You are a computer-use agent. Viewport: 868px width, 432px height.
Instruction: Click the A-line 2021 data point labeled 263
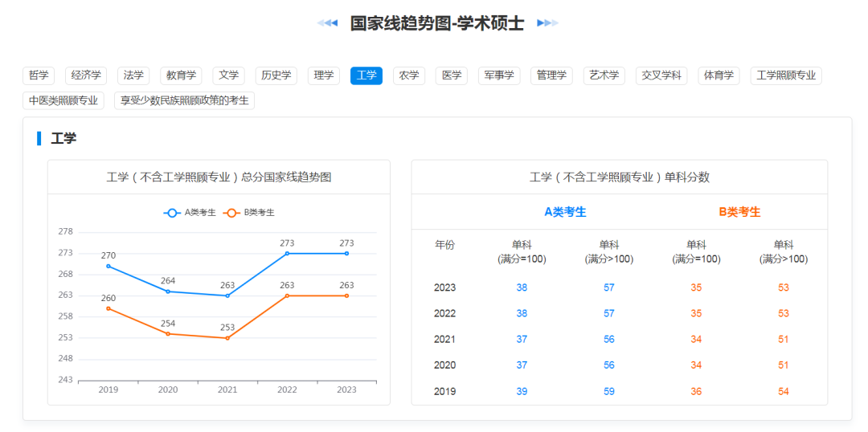pyautogui.click(x=227, y=296)
